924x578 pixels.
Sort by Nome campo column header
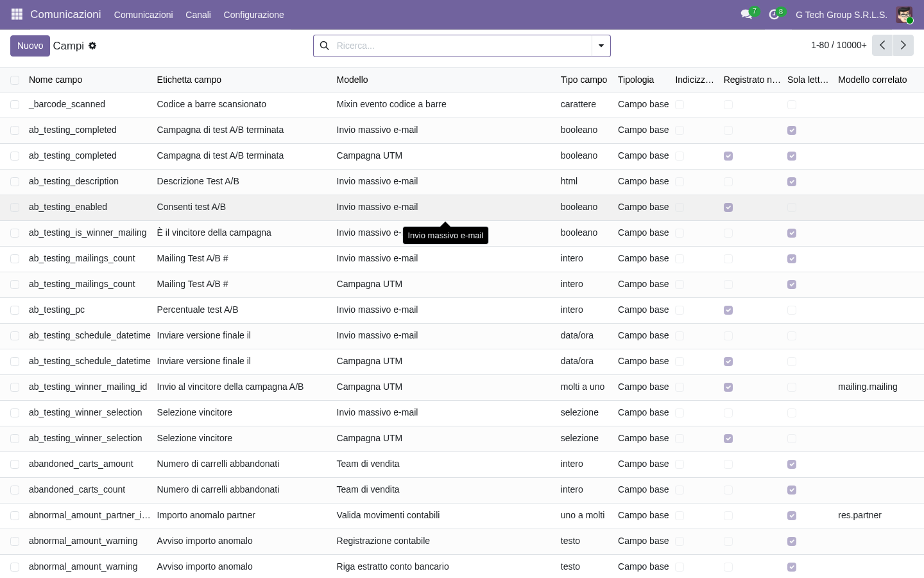point(55,80)
